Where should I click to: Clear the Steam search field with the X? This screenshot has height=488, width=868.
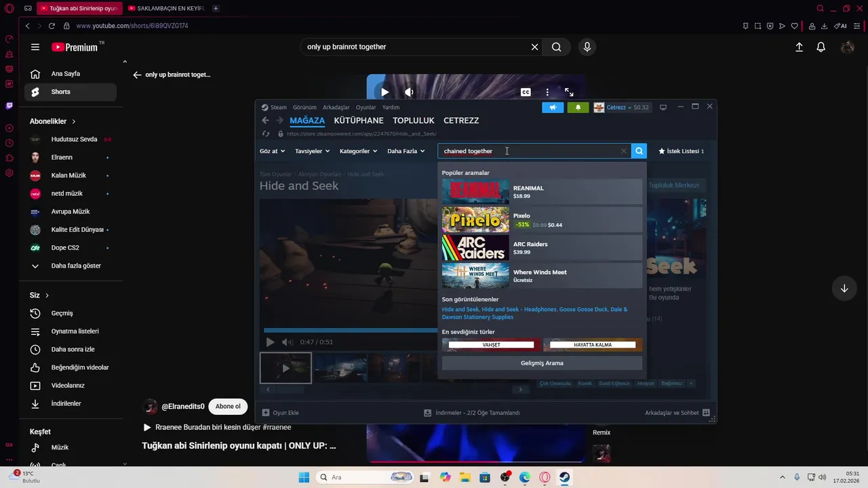tap(623, 151)
